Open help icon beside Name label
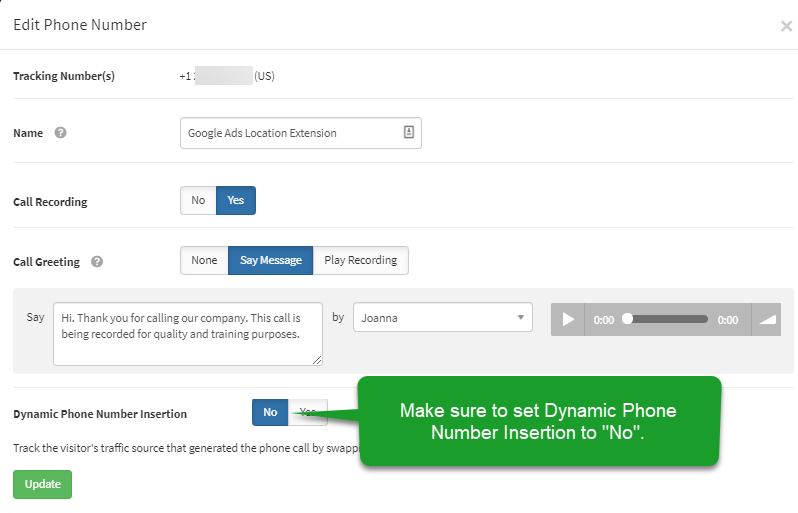 (x=61, y=133)
